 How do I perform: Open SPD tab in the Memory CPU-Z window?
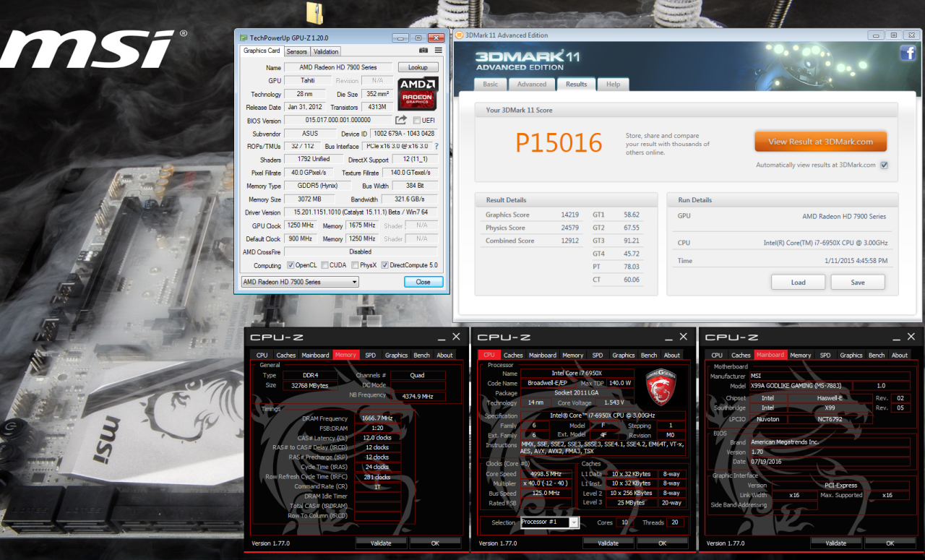click(370, 355)
